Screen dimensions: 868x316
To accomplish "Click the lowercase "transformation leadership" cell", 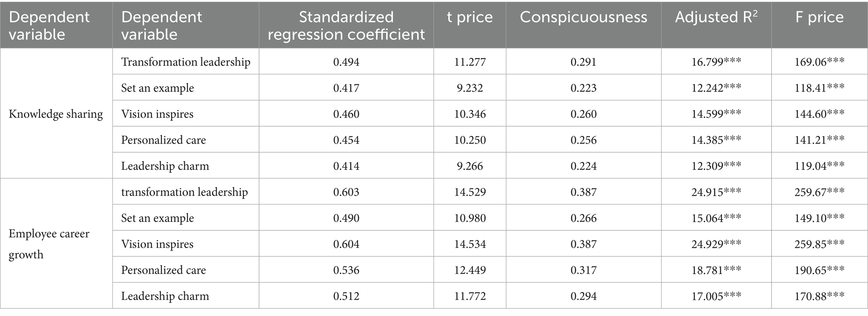I will [184, 192].
